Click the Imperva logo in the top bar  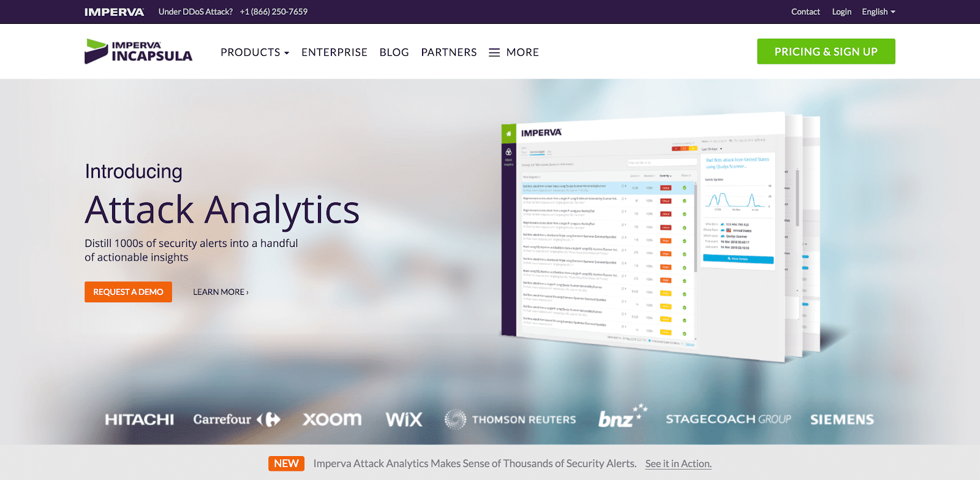pos(115,12)
